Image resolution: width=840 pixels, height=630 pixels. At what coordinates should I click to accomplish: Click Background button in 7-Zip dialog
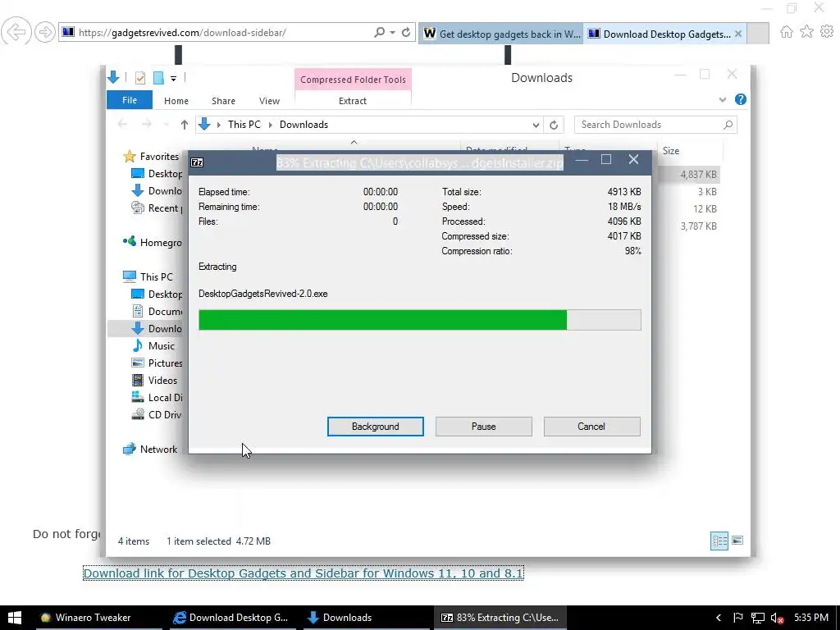pyautogui.click(x=375, y=427)
